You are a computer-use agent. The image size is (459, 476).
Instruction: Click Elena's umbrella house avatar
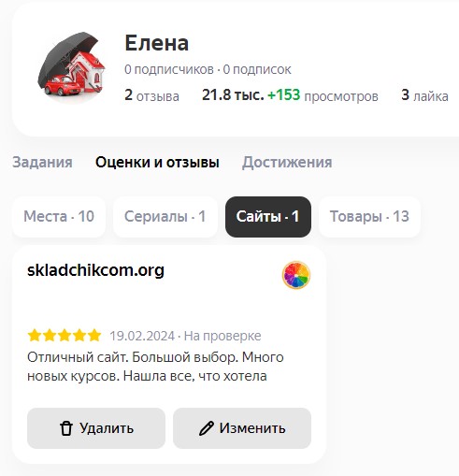(71, 66)
